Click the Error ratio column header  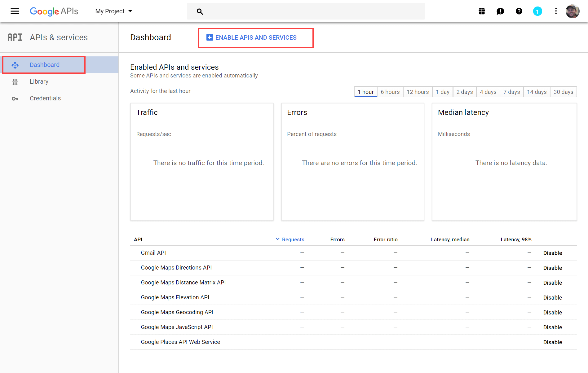(x=385, y=239)
